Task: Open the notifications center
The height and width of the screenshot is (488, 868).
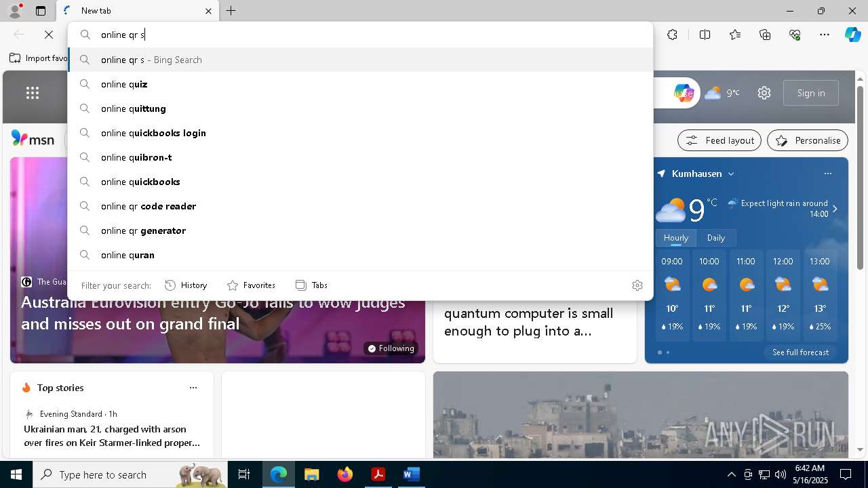Action: point(846,474)
